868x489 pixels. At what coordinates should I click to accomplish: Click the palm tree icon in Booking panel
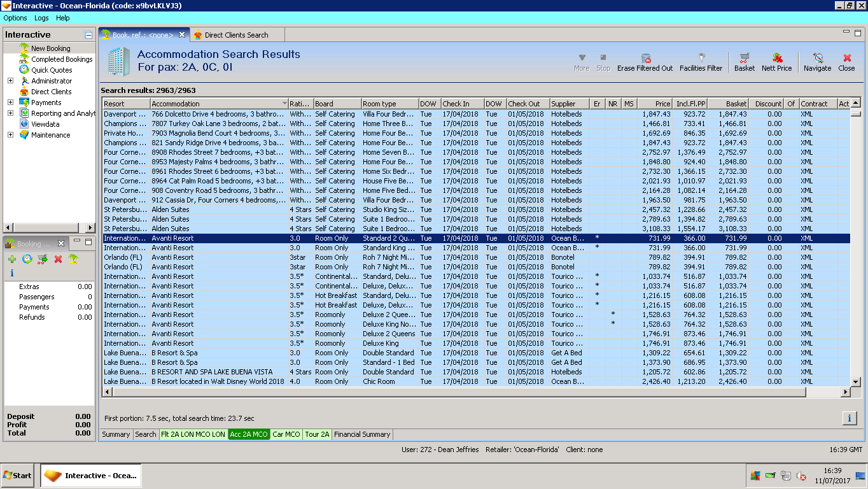tap(73, 259)
